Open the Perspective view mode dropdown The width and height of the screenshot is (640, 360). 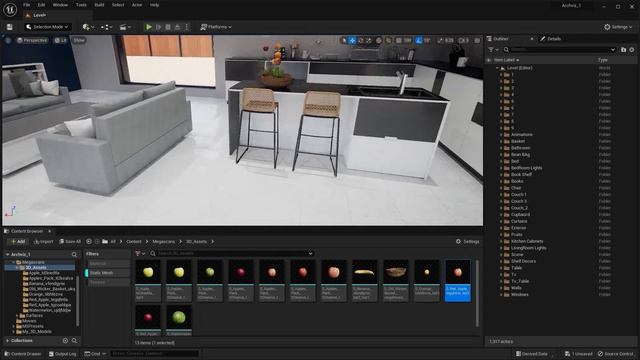tap(32, 40)
